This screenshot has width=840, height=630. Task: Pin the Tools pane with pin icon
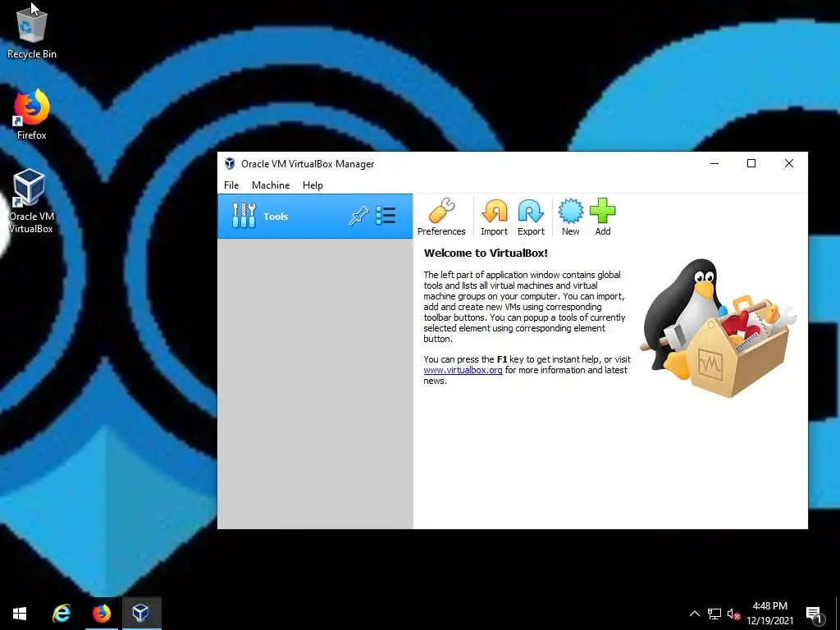tap(359, 216)
